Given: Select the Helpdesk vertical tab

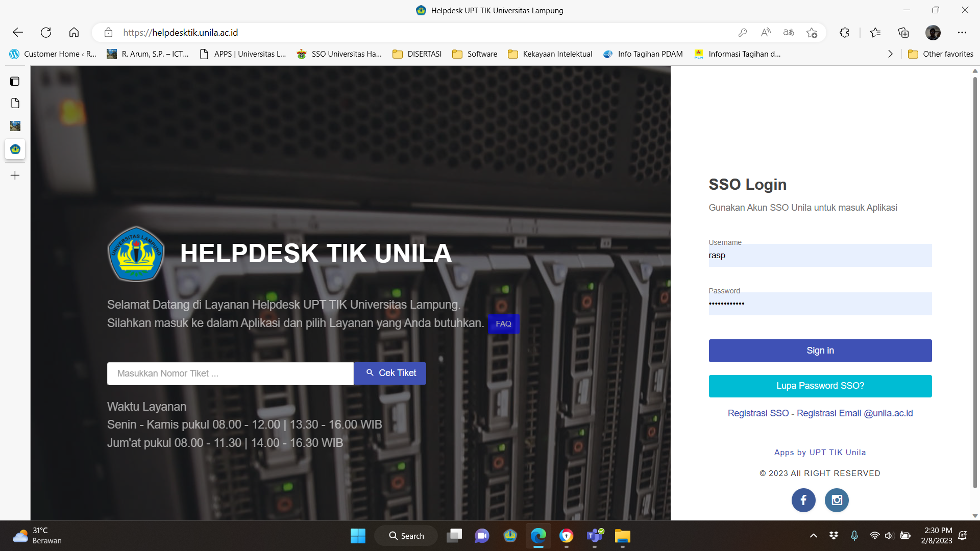Looking at the screenshot, I should pos(15,149).
